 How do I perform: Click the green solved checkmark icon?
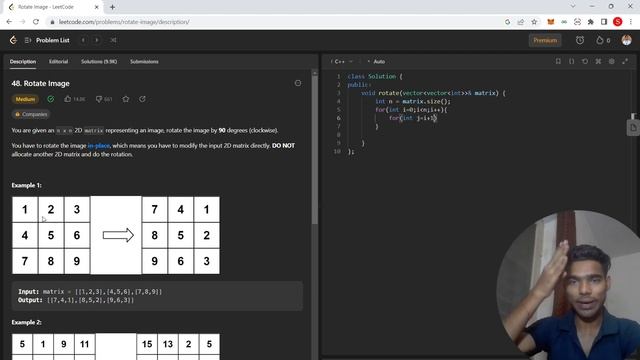coord(51,99)
